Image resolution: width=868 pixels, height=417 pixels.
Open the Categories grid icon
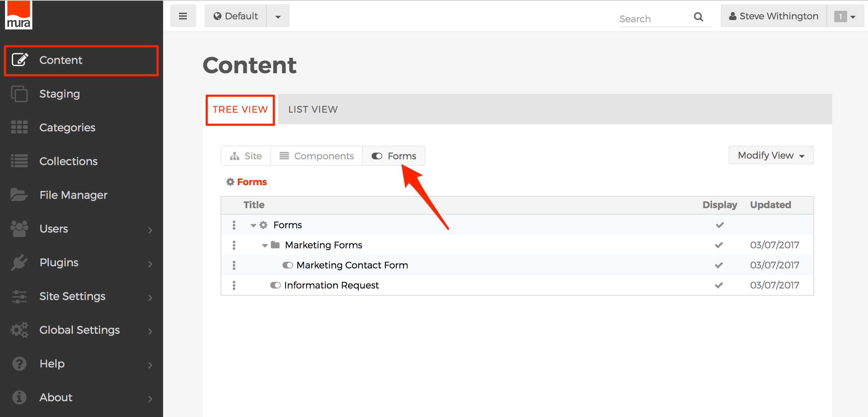click(19, 127)
